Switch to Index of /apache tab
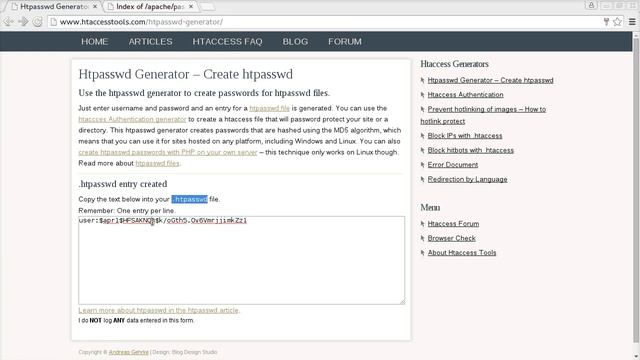The height and width of the screenshot is (360, 640). (149, 7)
